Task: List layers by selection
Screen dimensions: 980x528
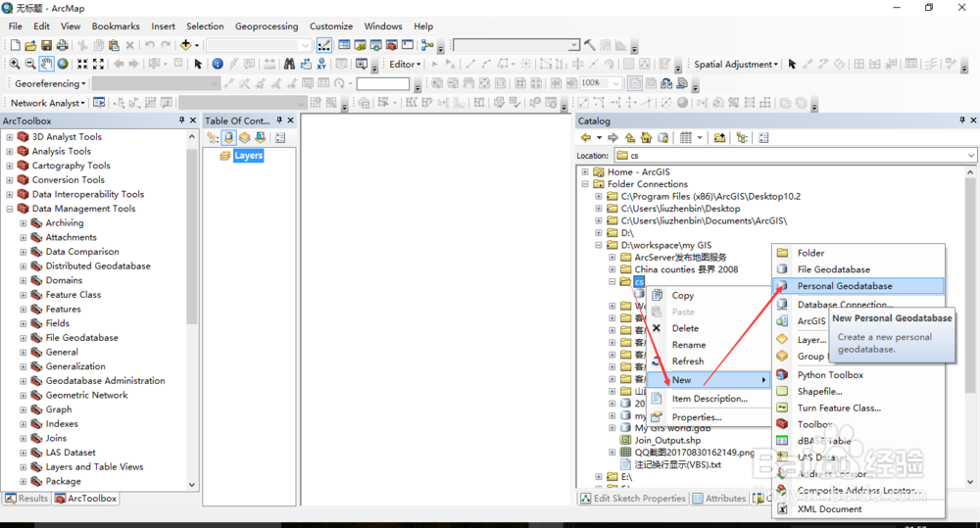Action: pos(260,137)
